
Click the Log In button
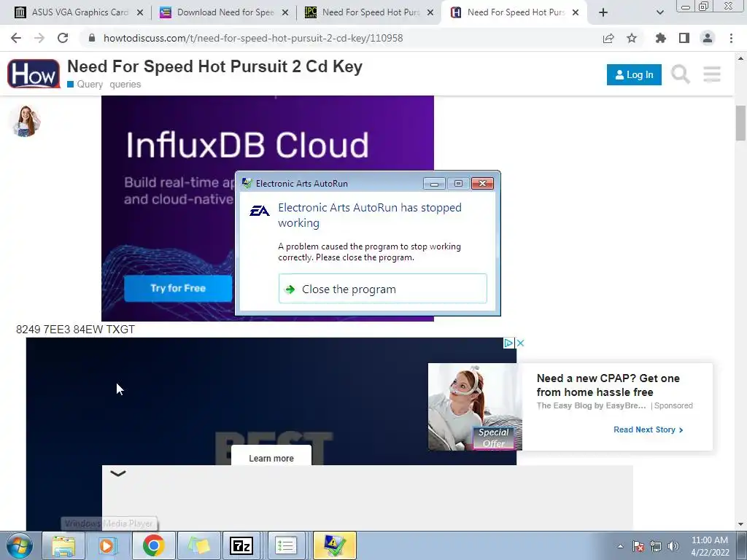[x=634, y=75]
